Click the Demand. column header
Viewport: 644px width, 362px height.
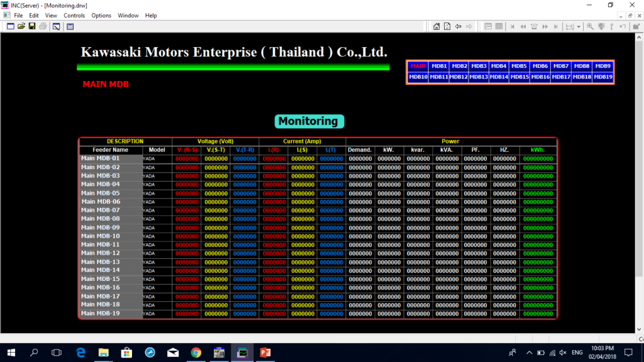(359, 150)
